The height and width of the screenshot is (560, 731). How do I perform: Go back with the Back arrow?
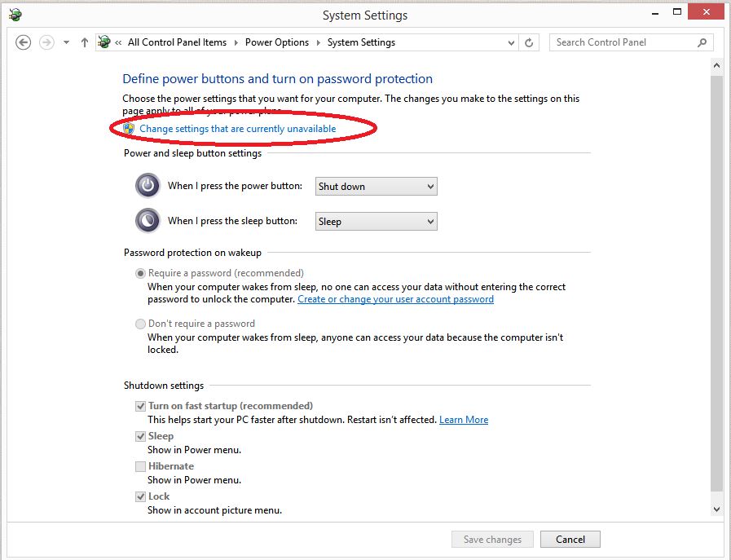[x=23, y=42]
